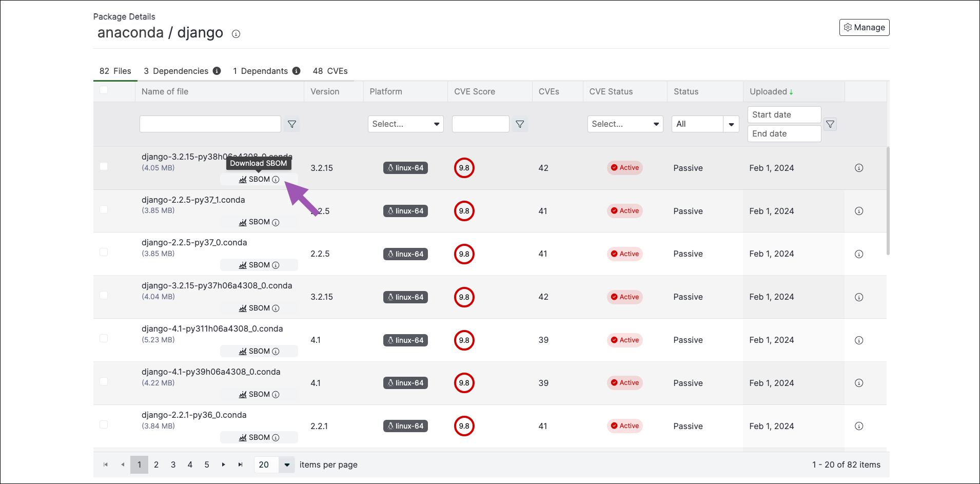This screenshot has width=980, height=484.
Task: Open the Platform filter Select dropdown
Action: tap(405, 124)
